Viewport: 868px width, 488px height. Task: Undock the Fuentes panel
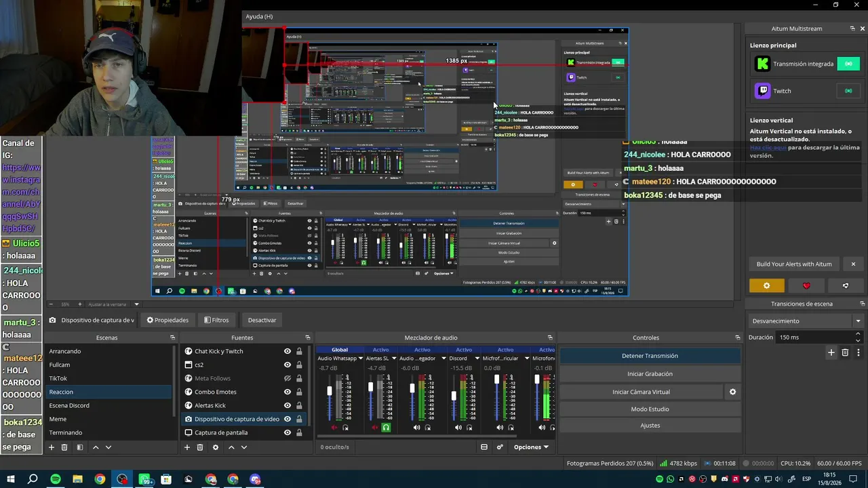(307, 338)
